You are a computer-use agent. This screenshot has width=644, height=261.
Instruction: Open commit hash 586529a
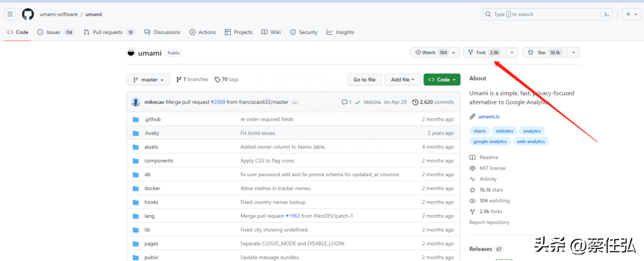pyautogui.click(x=372, y=102)
